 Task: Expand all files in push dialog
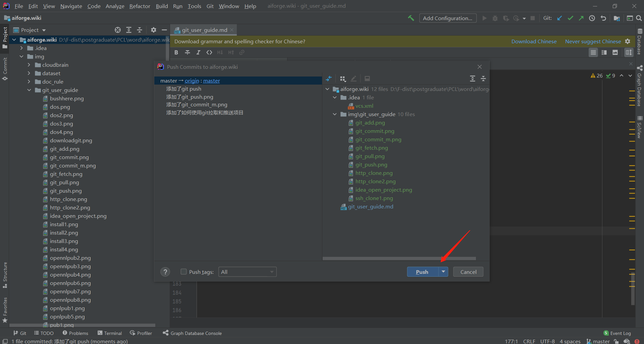click(x=473, y=79)
